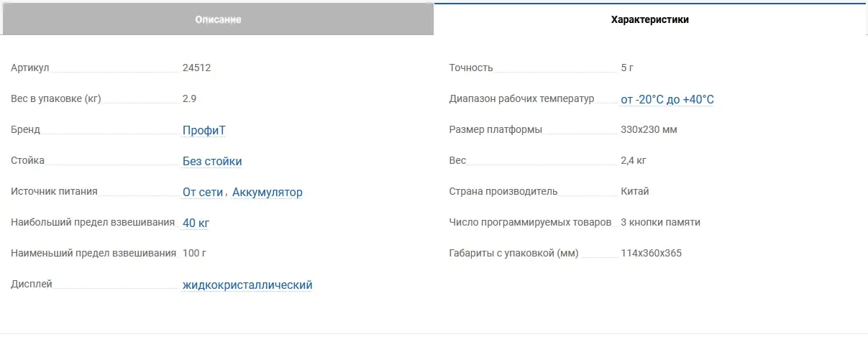
Task: Click the 3 кнопки памяти value
Action: click(x=660, y=222)
